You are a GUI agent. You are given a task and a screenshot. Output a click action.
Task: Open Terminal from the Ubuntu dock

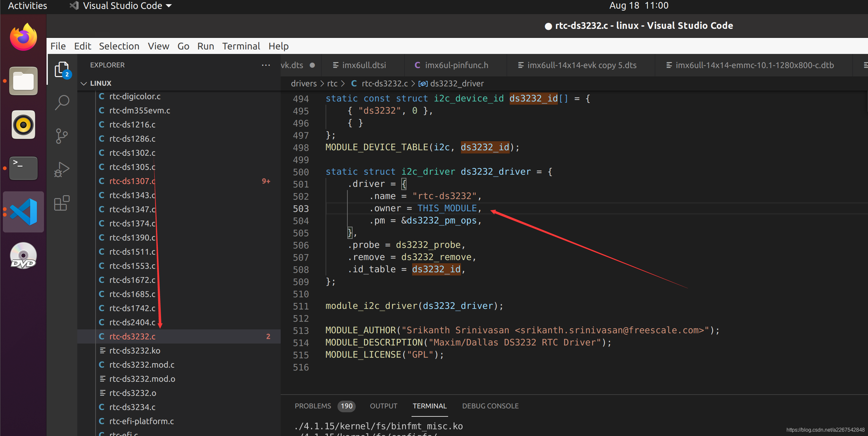tap(23, 168)
